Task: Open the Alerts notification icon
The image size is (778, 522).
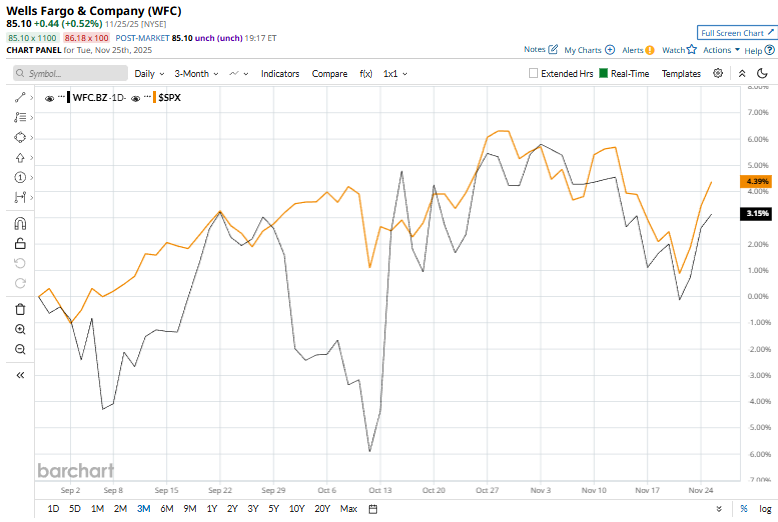Action: click(649, 50)
